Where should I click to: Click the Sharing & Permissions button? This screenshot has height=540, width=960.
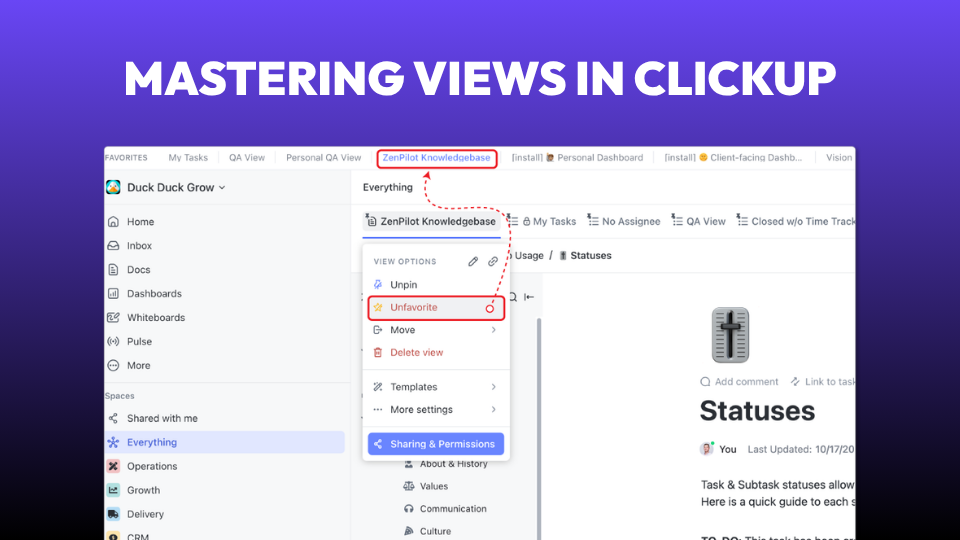coord(435,444)
